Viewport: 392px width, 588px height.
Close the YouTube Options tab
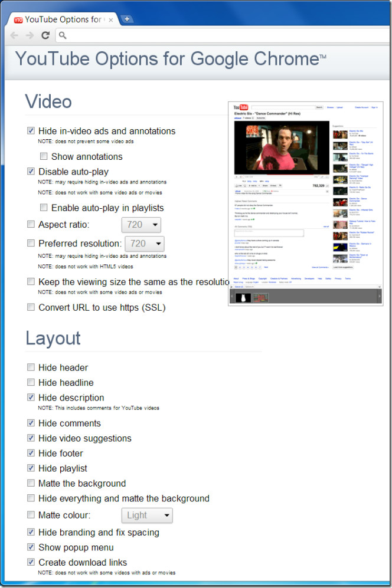click(111, 20)
